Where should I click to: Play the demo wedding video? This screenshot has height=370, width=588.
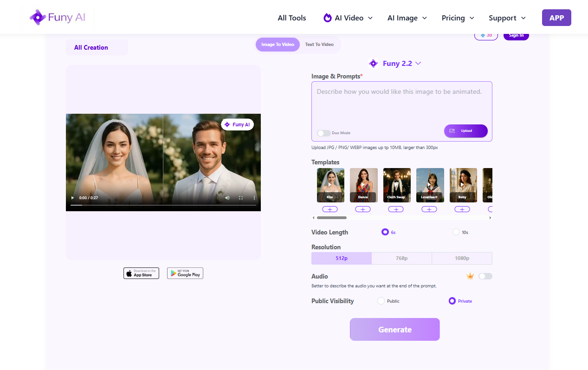[72, 197]
